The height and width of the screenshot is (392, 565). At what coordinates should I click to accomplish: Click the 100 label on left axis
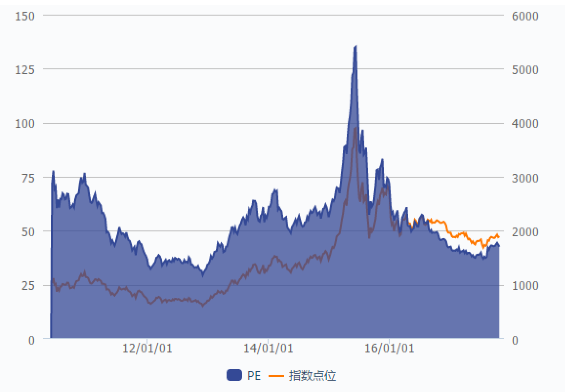pyautogui.click(x=25, y=124)
